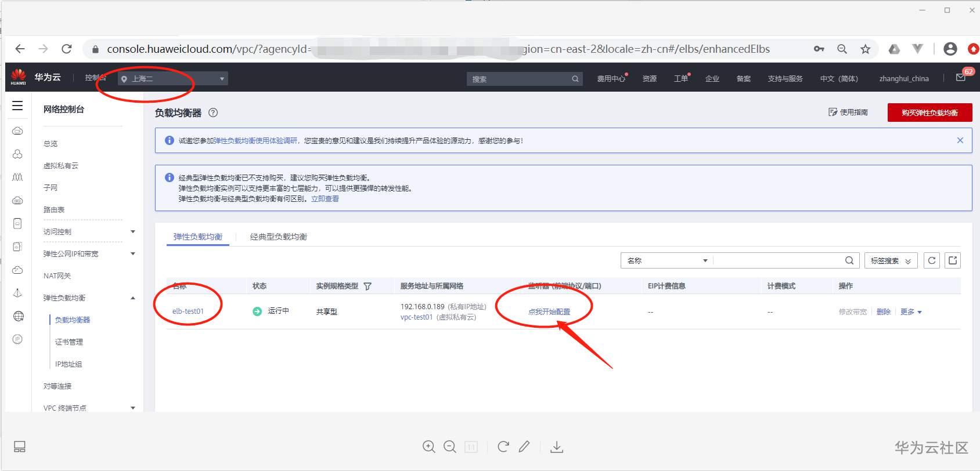Click the name filter search input field
The width and height of the screenshot is (980, 471).
778,260
